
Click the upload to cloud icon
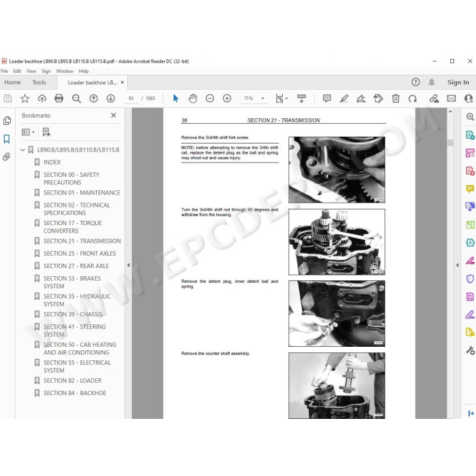coord(42,99)
